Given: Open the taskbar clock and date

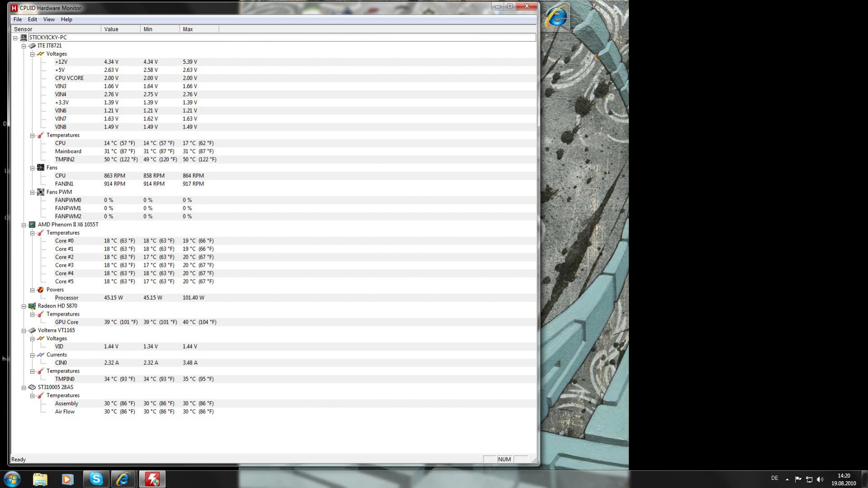Looking at the screenshot, I should (844, 479).
